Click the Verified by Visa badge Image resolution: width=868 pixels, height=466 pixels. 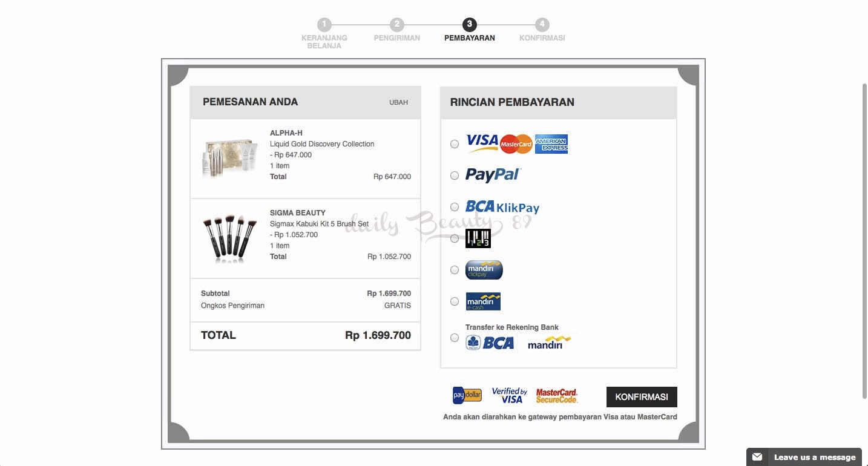(x=510, y=396)
